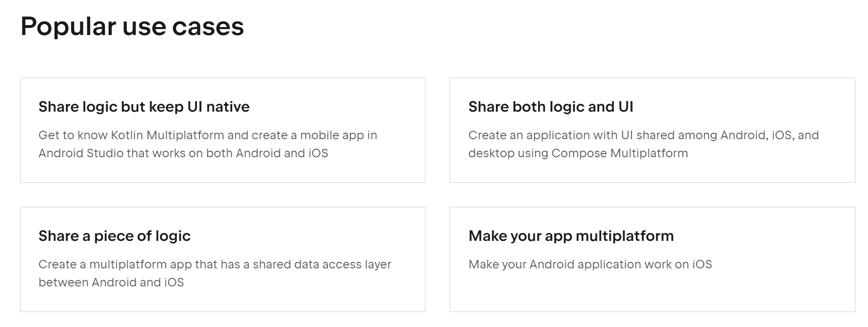The height and width of the screenshot is (327, 868).
Task: Open the "Share logic but keep UI native" card
Action: (x=223, y=130)
